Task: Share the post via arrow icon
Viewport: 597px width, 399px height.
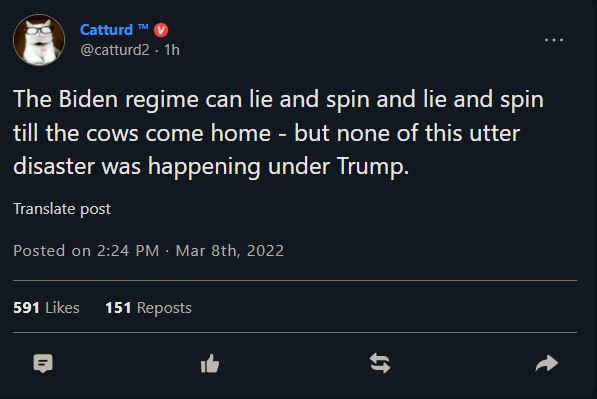Action: (x=546, y=363)
